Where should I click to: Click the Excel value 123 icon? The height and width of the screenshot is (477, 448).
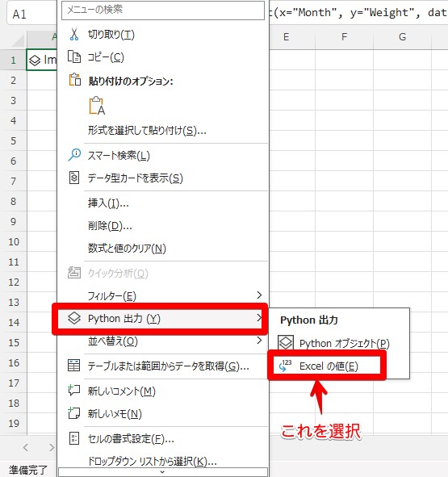(x=285, y=366)
